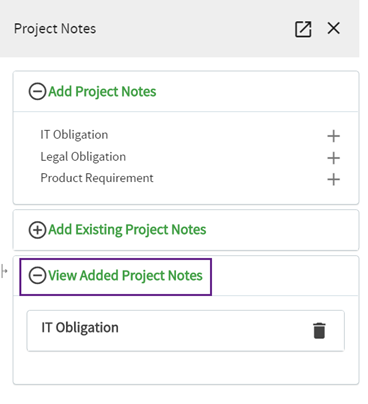
Task: Click empty area below the IT Obligation card
Action: click(186, 367)
